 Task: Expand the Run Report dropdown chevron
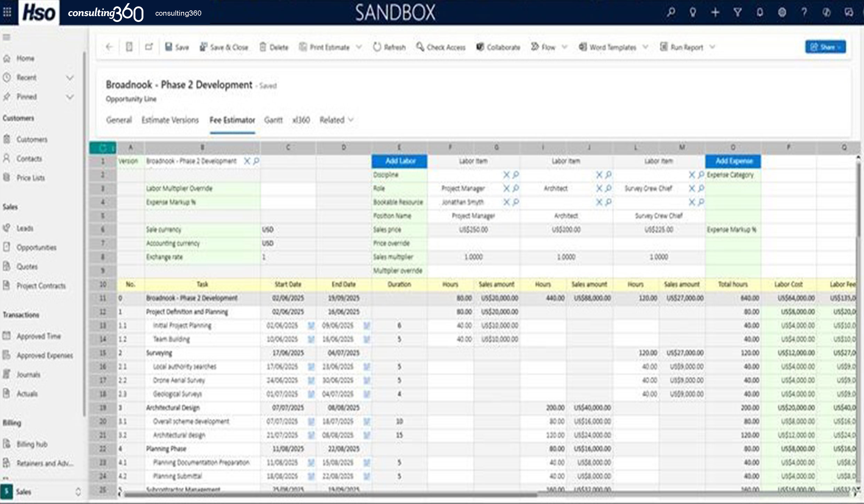pyautogui.click(x=712, y=47)
